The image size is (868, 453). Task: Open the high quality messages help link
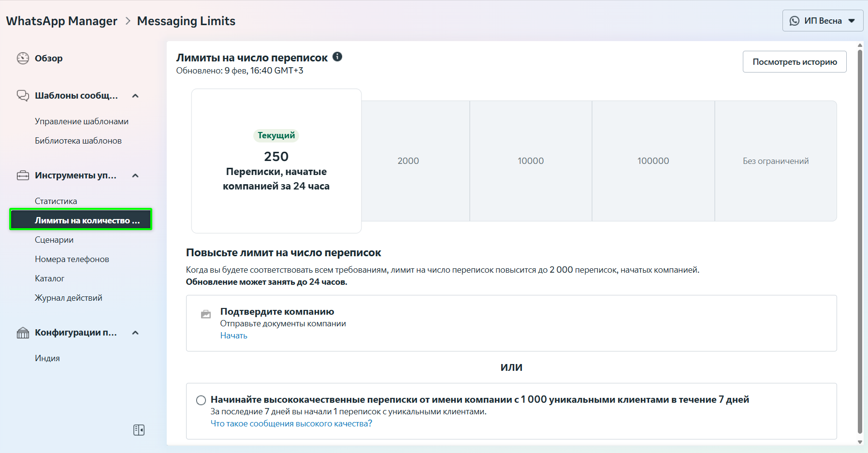coord(291,424)
